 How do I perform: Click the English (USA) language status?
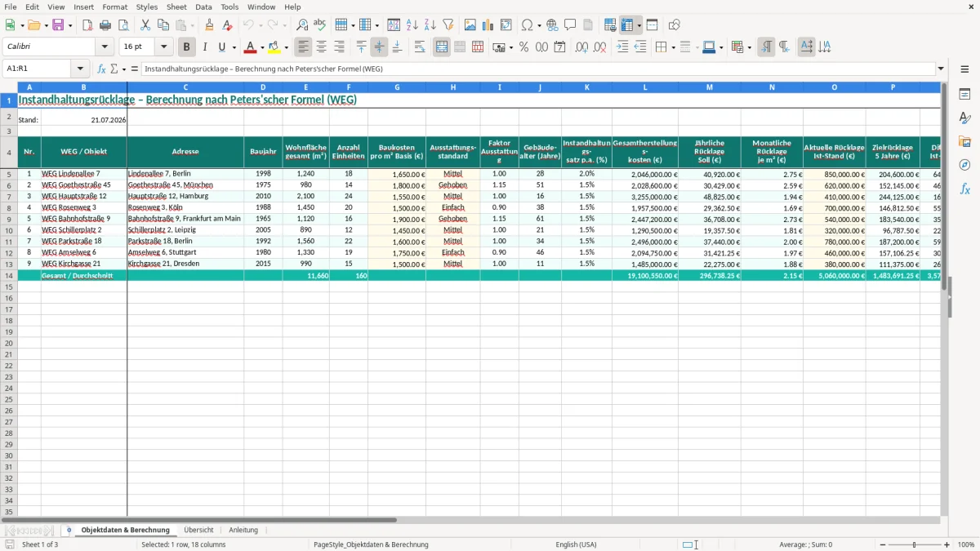pyautogui.click(x=576, y=544)
